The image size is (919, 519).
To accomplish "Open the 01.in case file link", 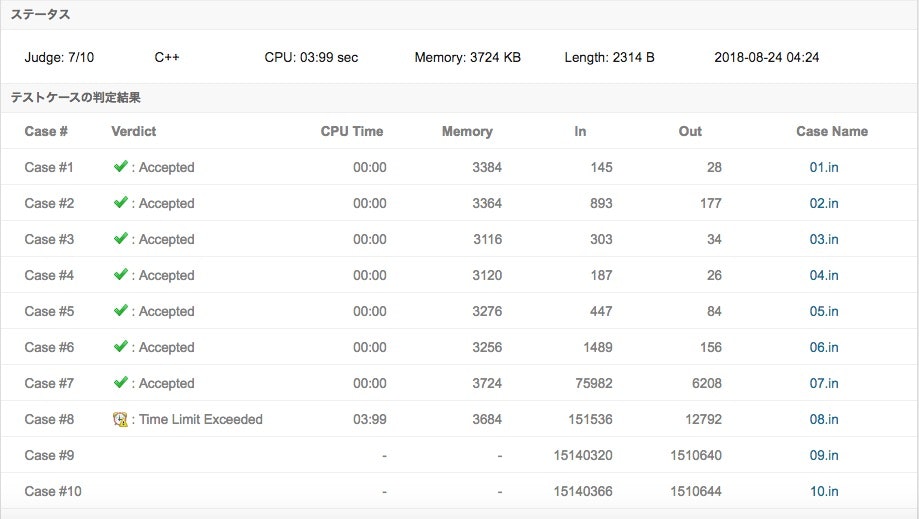I will click(823, 168).
